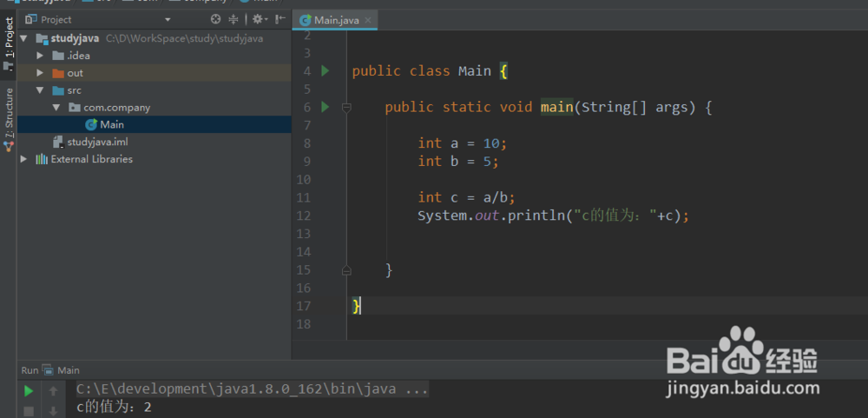The image size is (868, 418).
Task: Open Project panel settings gear
Action: 259,19
